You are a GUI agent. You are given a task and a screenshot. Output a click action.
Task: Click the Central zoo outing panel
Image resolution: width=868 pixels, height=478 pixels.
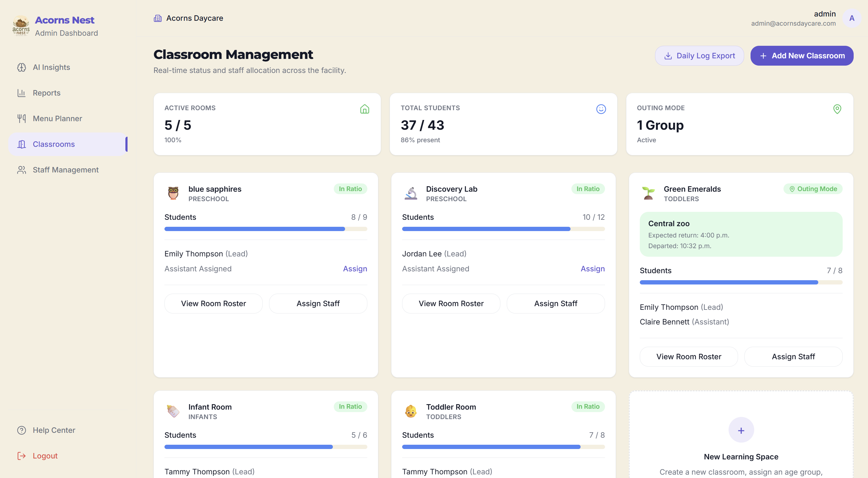pos(741,234)
